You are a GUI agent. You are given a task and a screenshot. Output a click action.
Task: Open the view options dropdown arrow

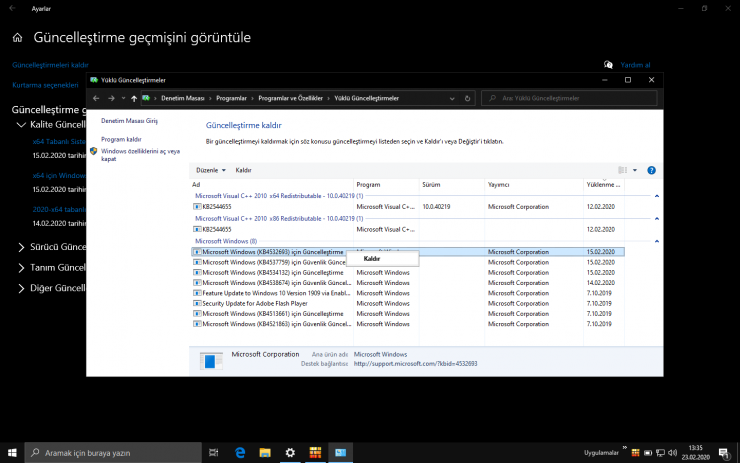[635, 170]
